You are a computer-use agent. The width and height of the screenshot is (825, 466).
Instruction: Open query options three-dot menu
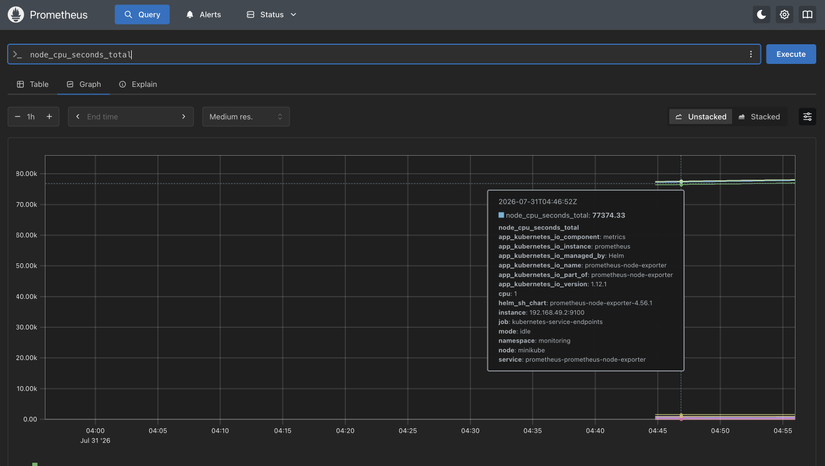click(x=750, y=54)
